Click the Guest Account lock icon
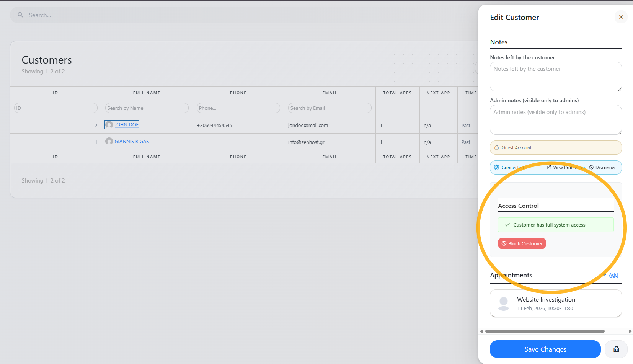 497,148
